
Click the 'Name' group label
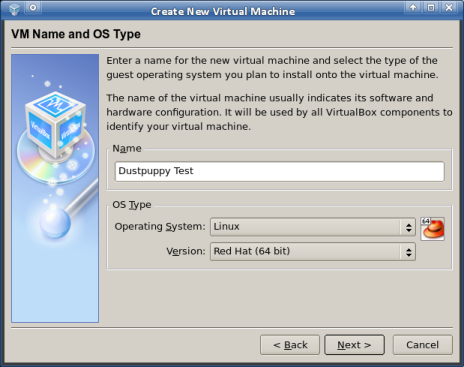click(127, 148)
